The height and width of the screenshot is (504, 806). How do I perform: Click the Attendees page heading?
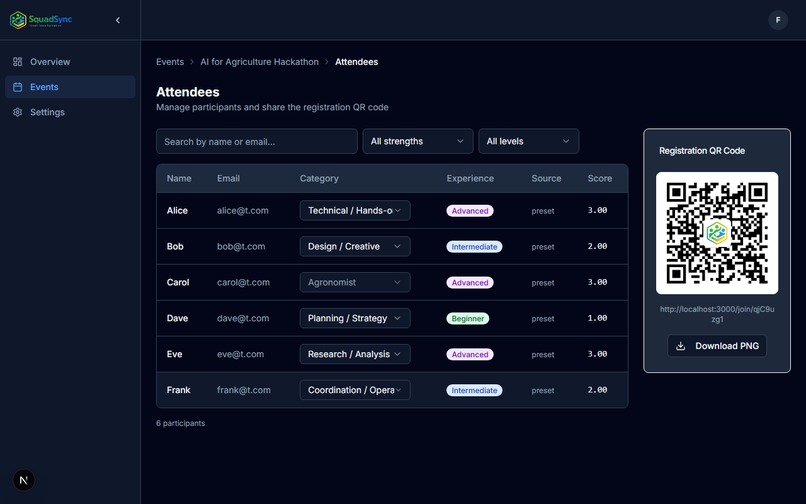pos(188,92)
